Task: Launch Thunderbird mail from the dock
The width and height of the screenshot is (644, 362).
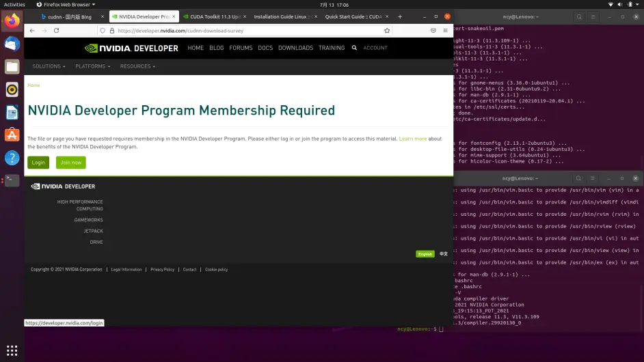Action: pyautogui.click(x=12, y=44)
